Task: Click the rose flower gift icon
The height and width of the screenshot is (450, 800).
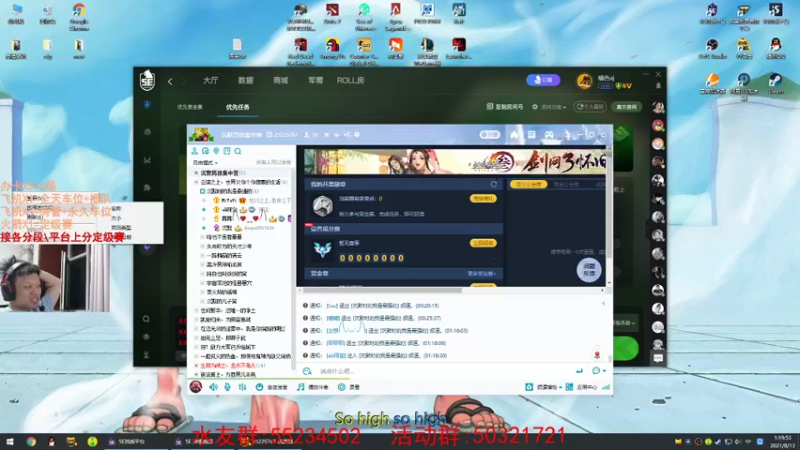Action: click(597, 354)
